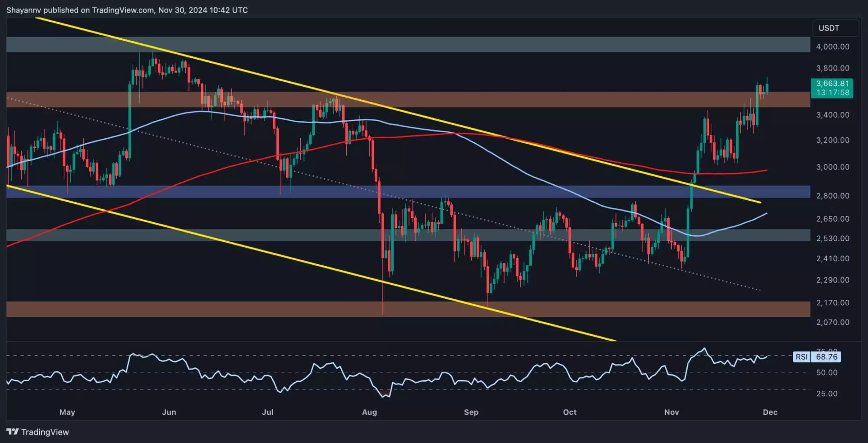Click the 3,000.00 price axis label
The width and height of the screenshot is (868, 443).
(x=833, y=167)
